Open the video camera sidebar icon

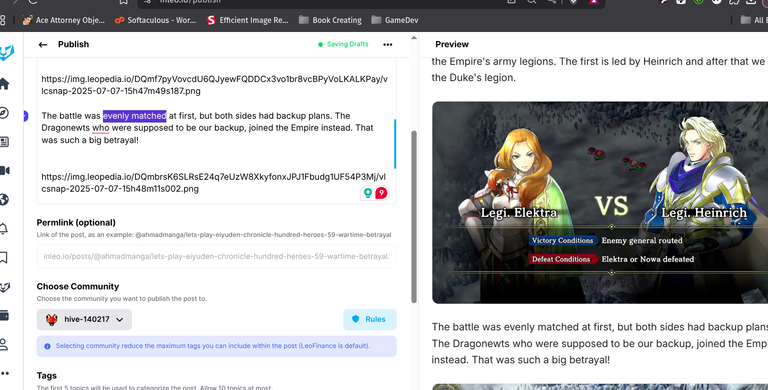click(4, 171)
